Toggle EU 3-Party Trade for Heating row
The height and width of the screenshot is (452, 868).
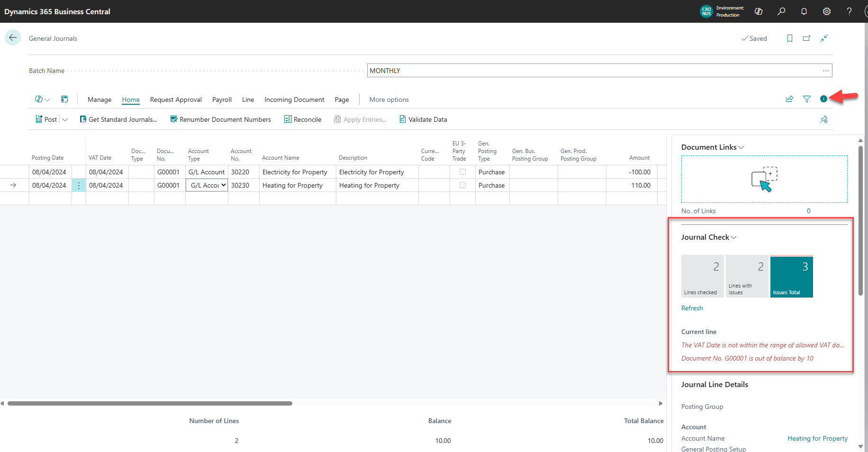coord(462,185)
